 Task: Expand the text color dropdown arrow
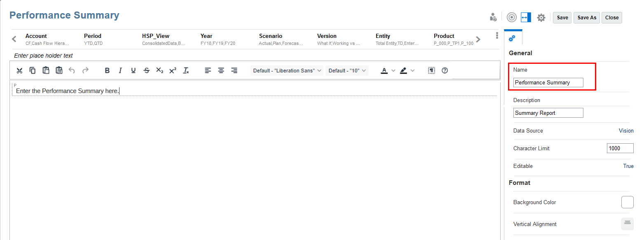[393, 70]
